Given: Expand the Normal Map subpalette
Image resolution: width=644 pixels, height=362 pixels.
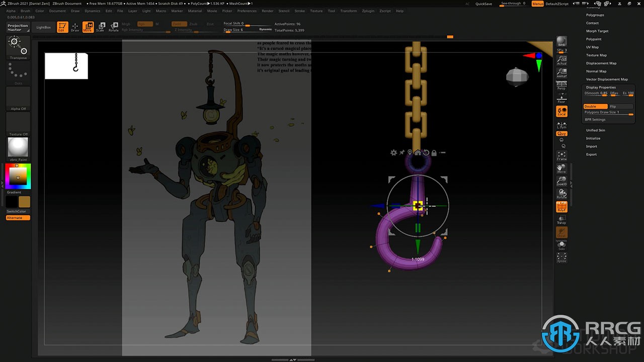Looking at the screenshot, I should (x=596, y=71).
